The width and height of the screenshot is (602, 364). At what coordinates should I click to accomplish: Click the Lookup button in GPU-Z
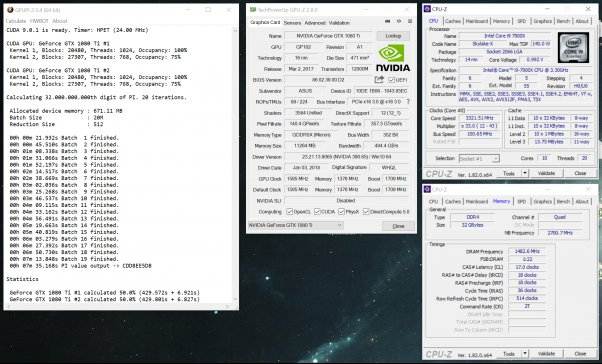coord(393,36)
